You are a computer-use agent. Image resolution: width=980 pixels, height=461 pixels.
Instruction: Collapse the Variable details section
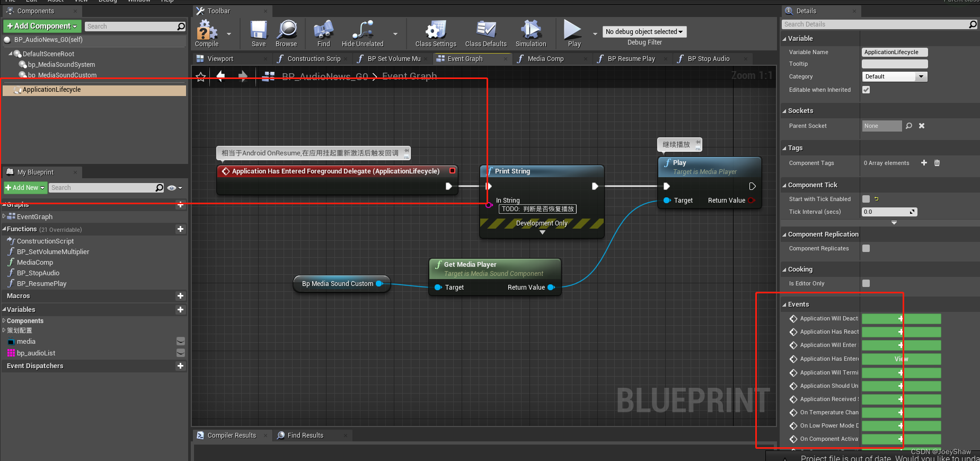[x=784, y=39]
